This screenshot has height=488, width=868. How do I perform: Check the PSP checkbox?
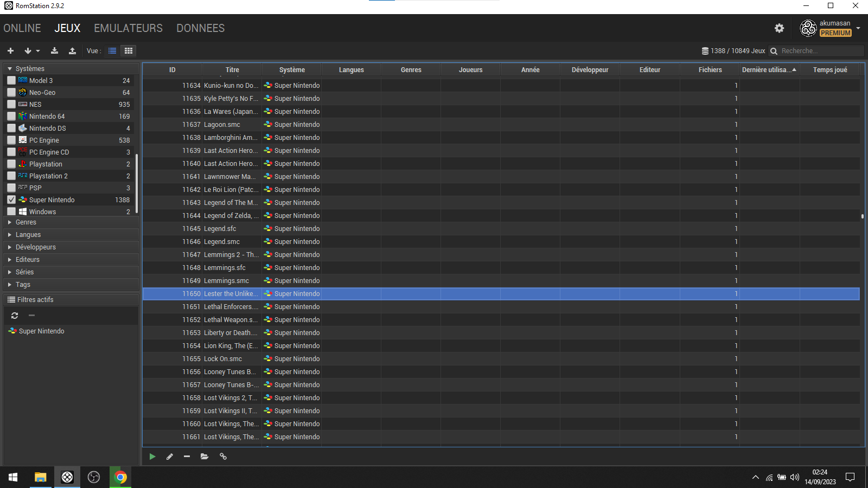click(x=11, y=188)
